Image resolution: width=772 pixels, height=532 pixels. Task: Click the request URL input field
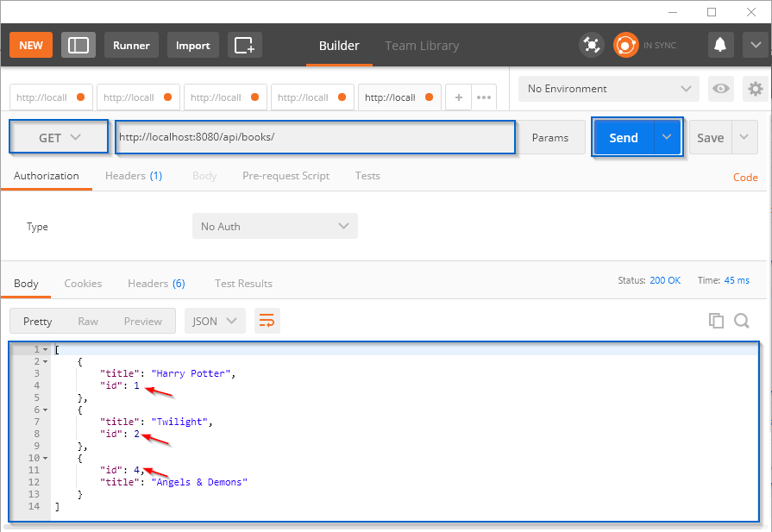point(315,136)
